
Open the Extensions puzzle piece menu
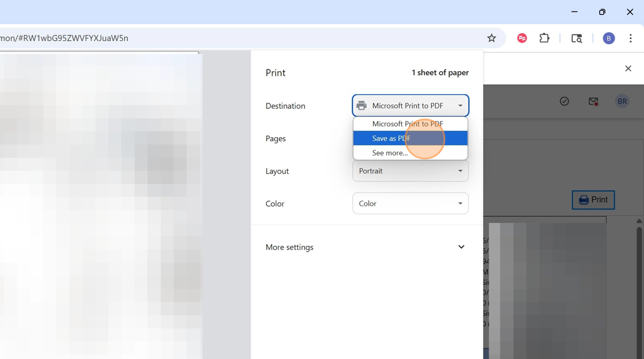(x=544, y=38)
